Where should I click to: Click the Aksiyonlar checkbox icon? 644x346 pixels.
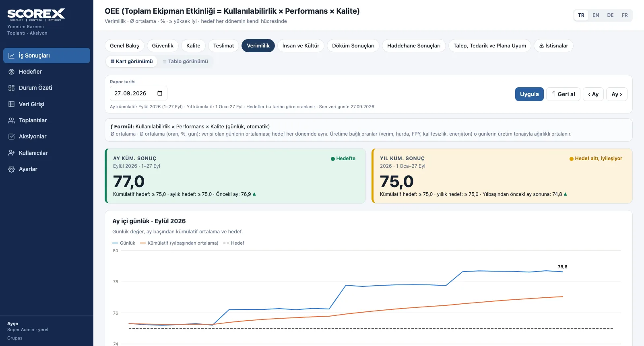click(12, 136)
